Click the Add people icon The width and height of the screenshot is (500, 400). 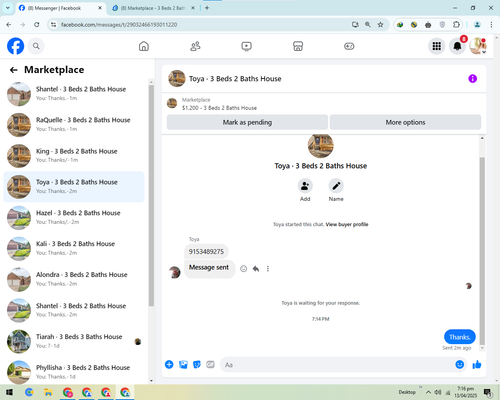click(x=305, y=186)
